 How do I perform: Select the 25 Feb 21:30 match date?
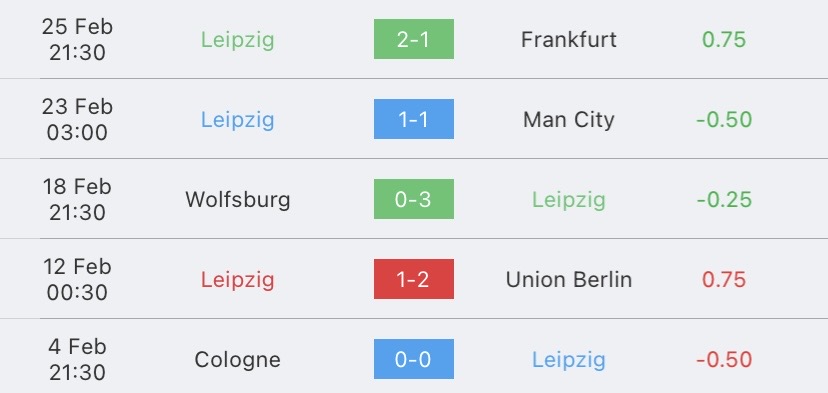[x=77, y=40]
